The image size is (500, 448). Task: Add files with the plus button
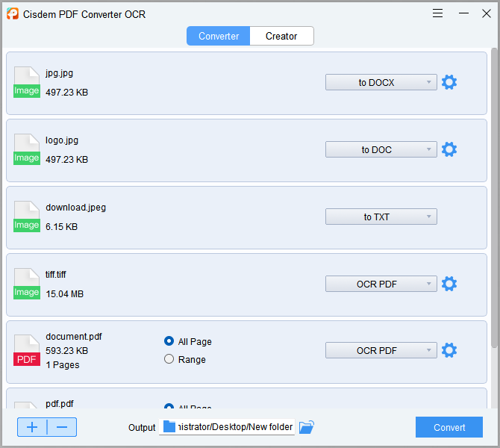pos(32,427)
